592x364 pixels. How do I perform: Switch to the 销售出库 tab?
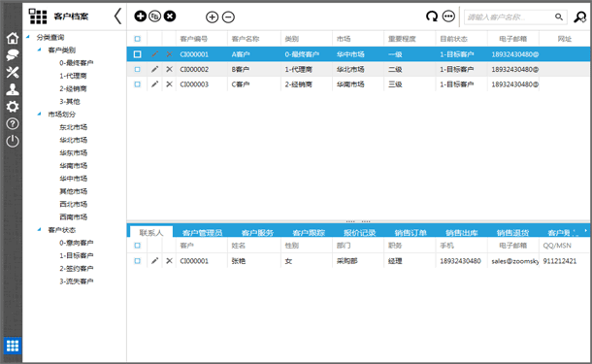coord(462,233)
